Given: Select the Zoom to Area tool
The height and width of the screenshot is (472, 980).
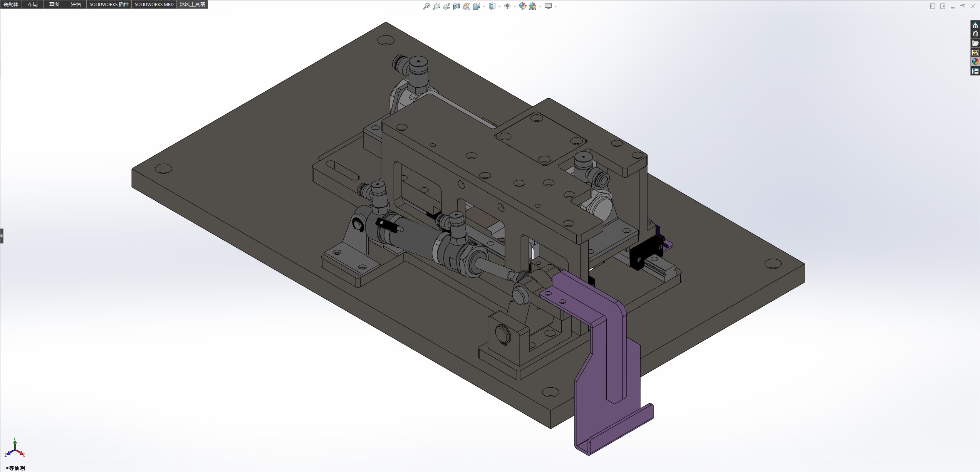Looking at the screenshot, I should (x=436, y=6).
